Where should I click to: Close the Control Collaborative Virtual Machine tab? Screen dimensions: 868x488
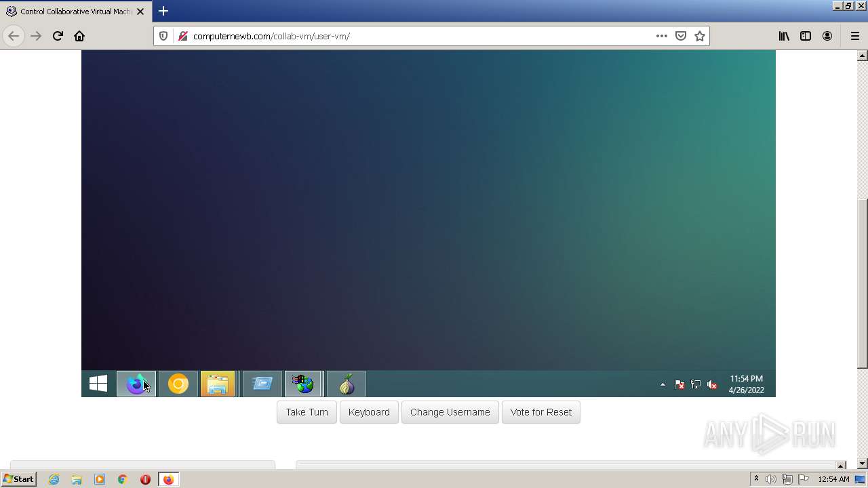[140, 12]
